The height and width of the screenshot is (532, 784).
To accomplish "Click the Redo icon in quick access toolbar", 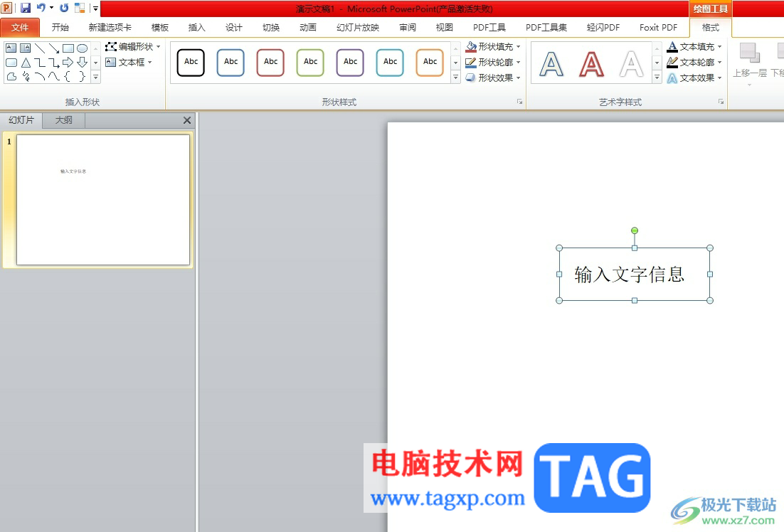I will [x=64, y=8].
